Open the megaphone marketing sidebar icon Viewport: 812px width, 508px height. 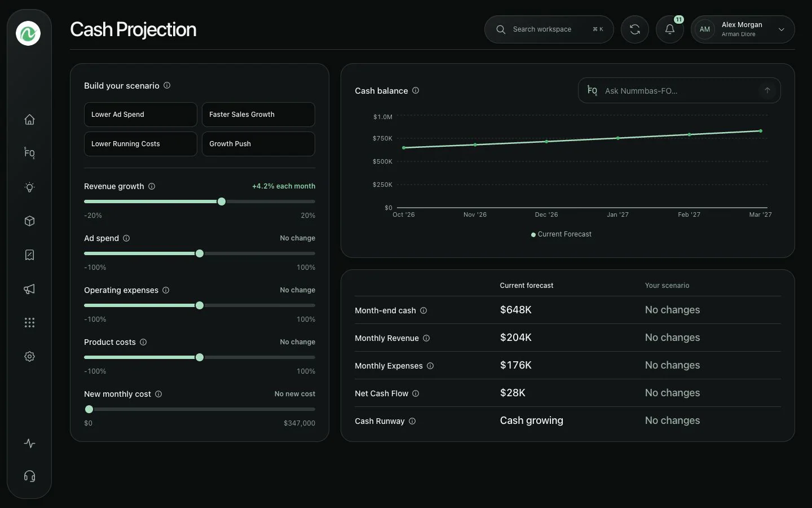(29, 289)
